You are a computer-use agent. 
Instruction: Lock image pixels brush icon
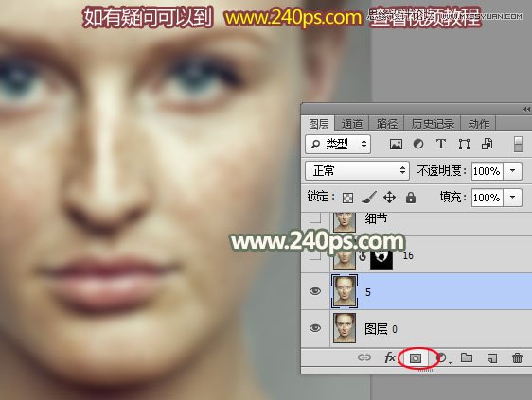tap(369, 198)
